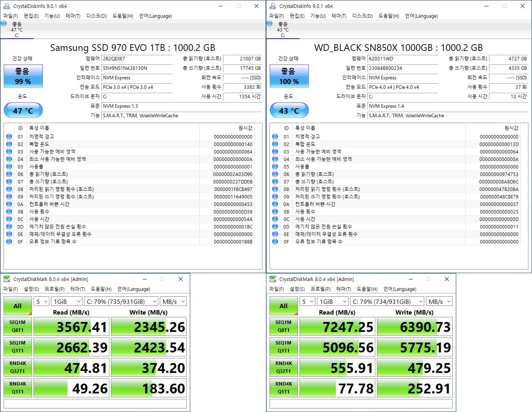Click the transfer mode field PCIe 4.0 x4 | PCIe 4.0 x4
The height and width of the screenshot is (412, 532).
(403, 87)
